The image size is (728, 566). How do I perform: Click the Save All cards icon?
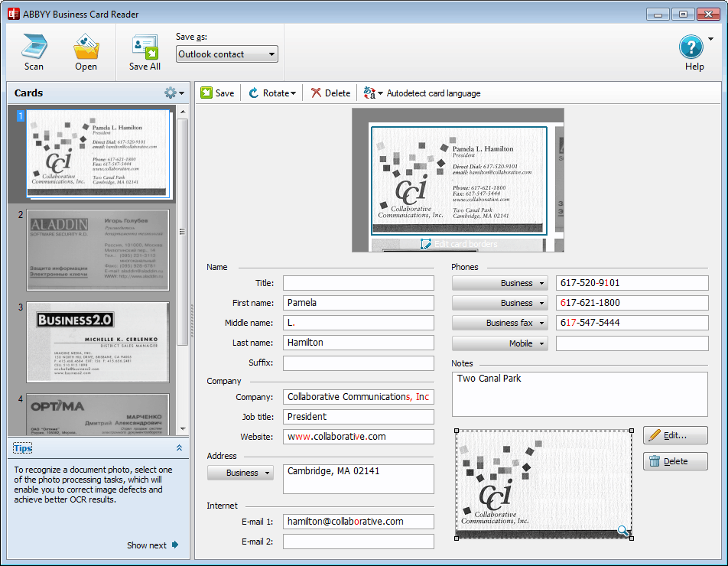(144, 47)
